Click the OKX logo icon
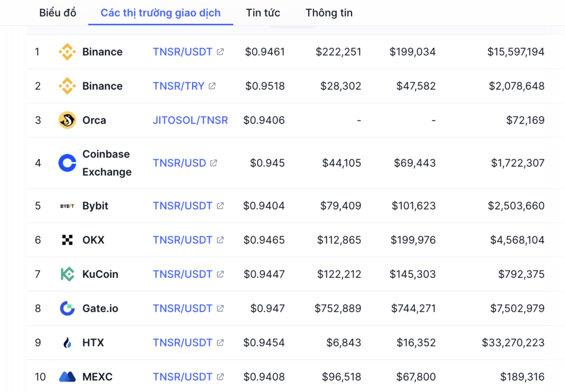565x392 pixels. [67, 240]
